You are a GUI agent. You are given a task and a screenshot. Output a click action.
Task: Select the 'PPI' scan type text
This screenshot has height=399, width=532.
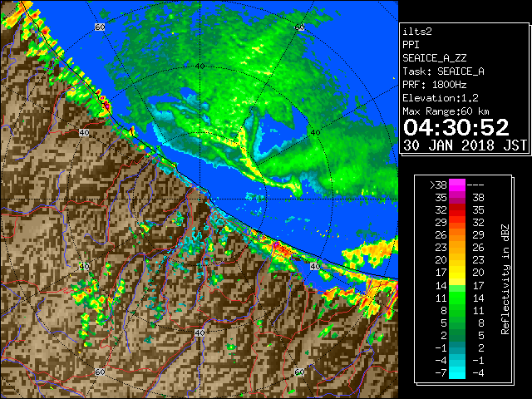(411, 45)
